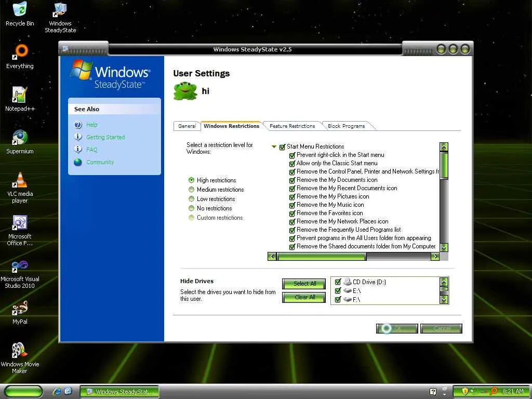Click Hide Drives list scroll down arrow
The height and width of the screenshot is (399, 532).
tap(444, 300)
